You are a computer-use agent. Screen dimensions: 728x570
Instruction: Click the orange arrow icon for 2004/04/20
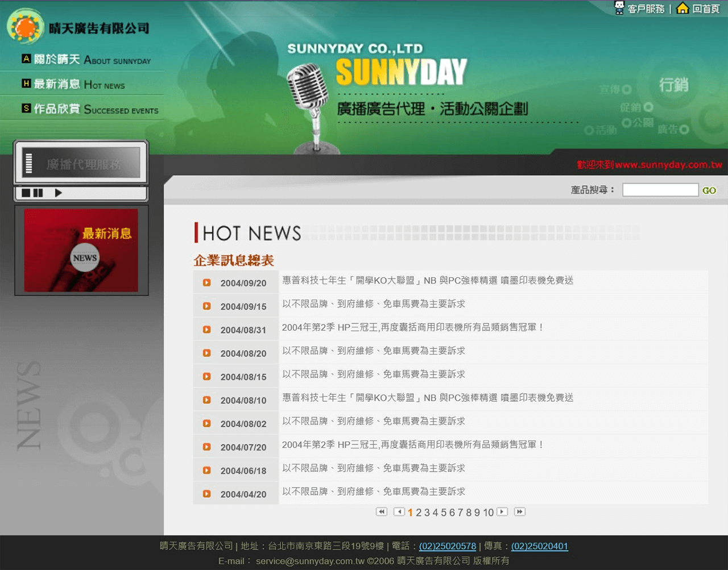pyautogui.click(x=207, y=494)
